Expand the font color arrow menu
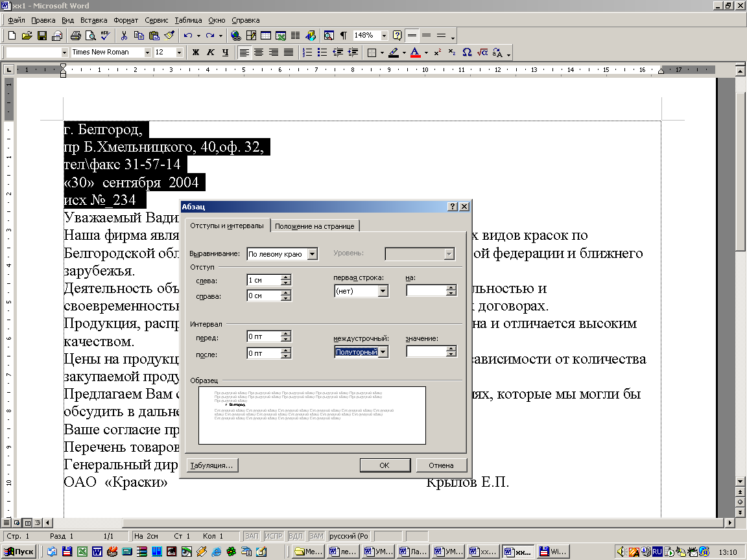Viewport: 747px width, 560px height. (x=426, y=52)
